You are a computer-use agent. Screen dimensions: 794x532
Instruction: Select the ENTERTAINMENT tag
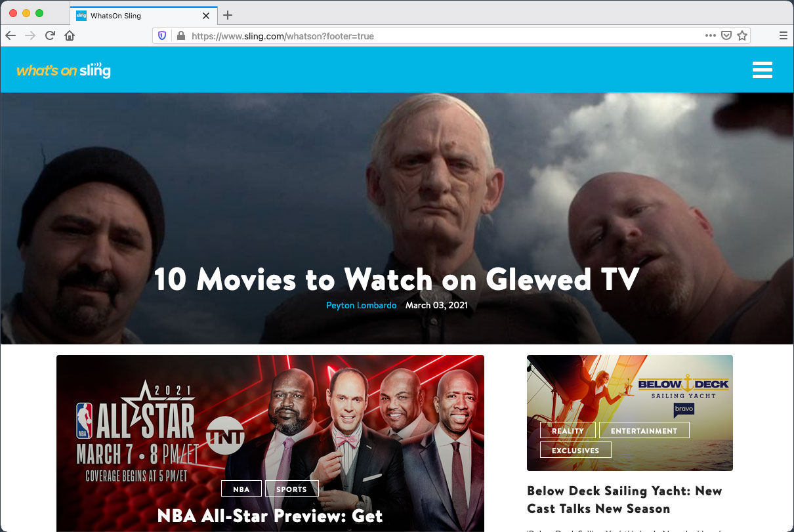[644, 430]
